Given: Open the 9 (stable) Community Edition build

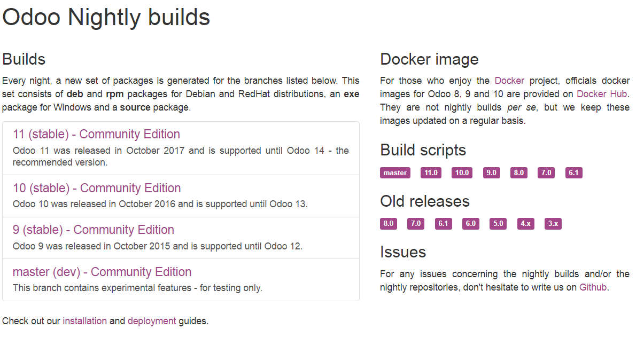Looking at the screenshot, I should tap(94, 230).
